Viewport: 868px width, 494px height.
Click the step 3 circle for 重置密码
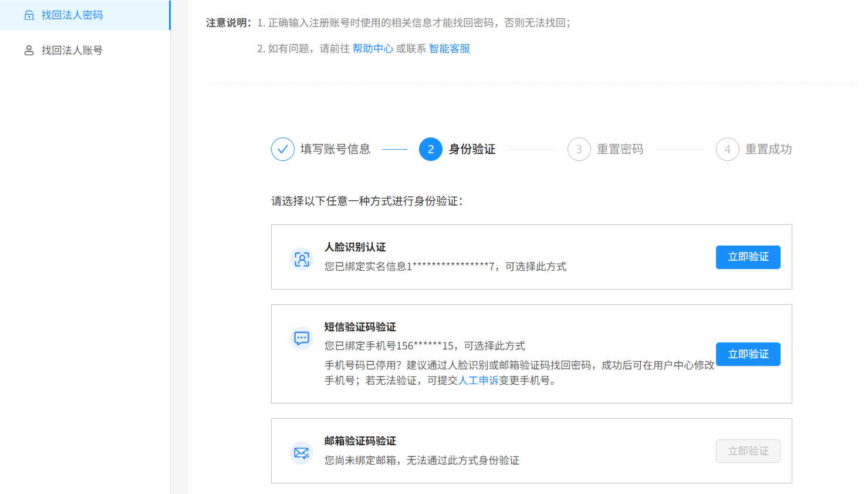tap(579, 149)
